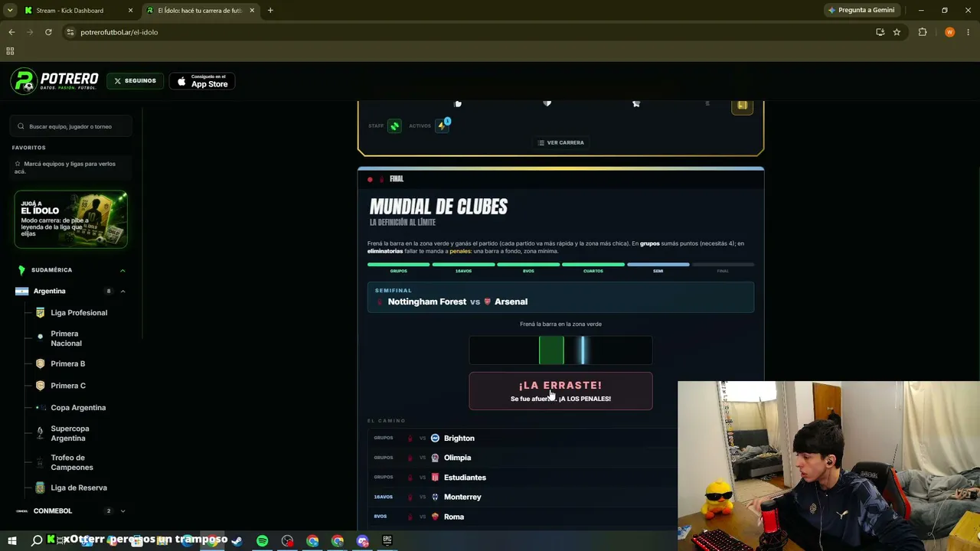
Task: Open Liga de Reserva in the sidebar
Action: tap(79, 488)
